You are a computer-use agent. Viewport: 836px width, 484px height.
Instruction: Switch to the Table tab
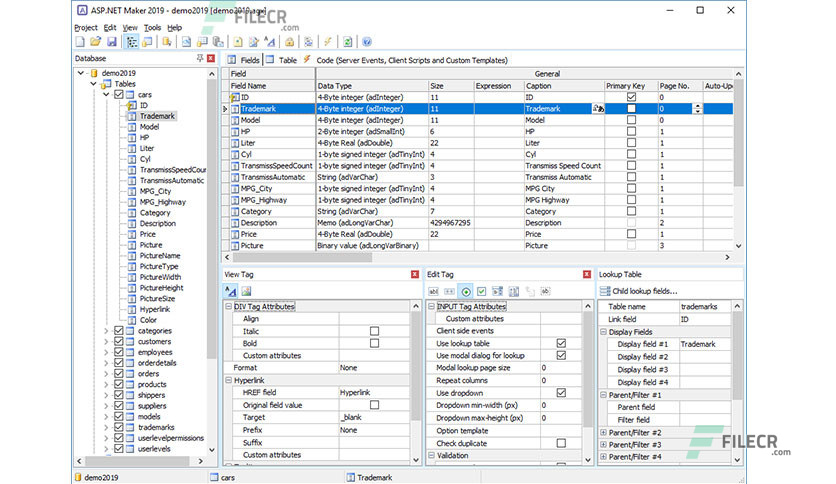(282, 60)
